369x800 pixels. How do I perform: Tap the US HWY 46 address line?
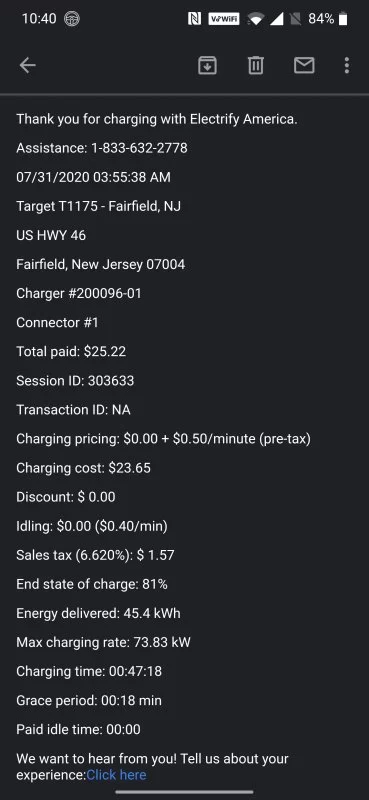tap(51, 235)
